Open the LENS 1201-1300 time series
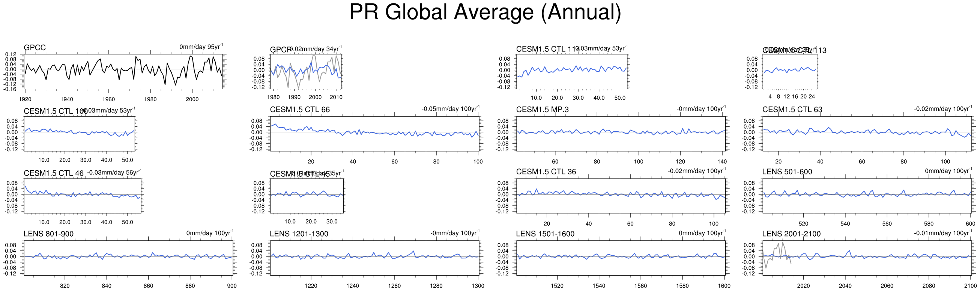This screenshot has width=980, height=291. [x=375, y=258]
